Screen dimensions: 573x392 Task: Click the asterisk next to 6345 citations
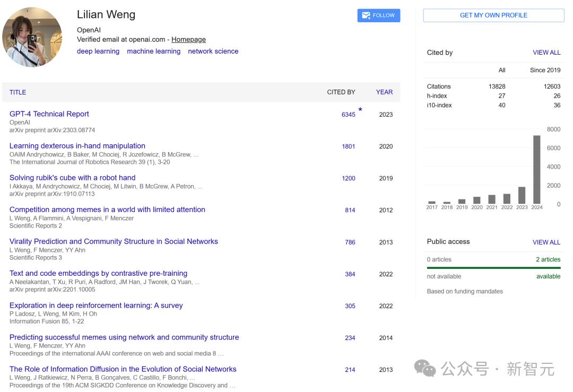point(360,110)
